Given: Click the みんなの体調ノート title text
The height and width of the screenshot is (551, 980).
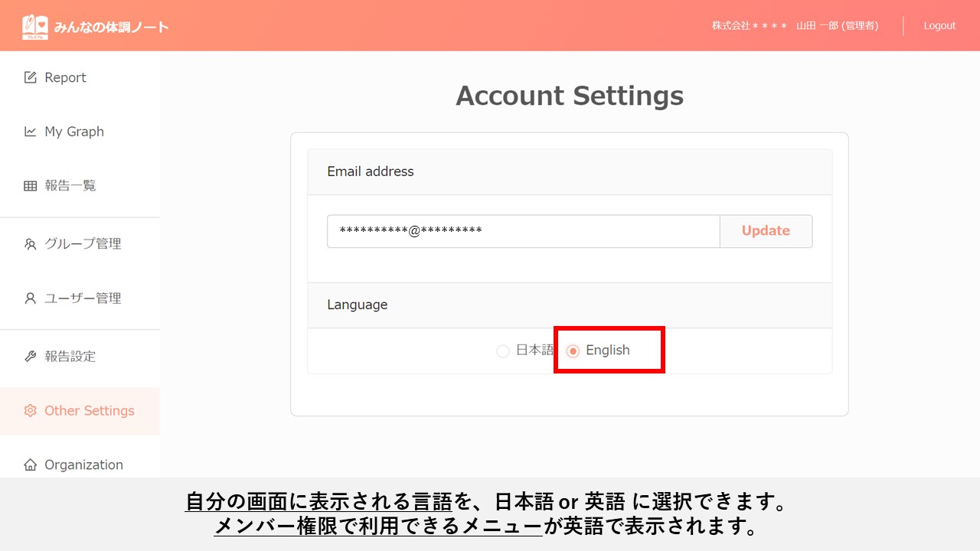Looking at the screenshot, I should [x=111, y=28].
